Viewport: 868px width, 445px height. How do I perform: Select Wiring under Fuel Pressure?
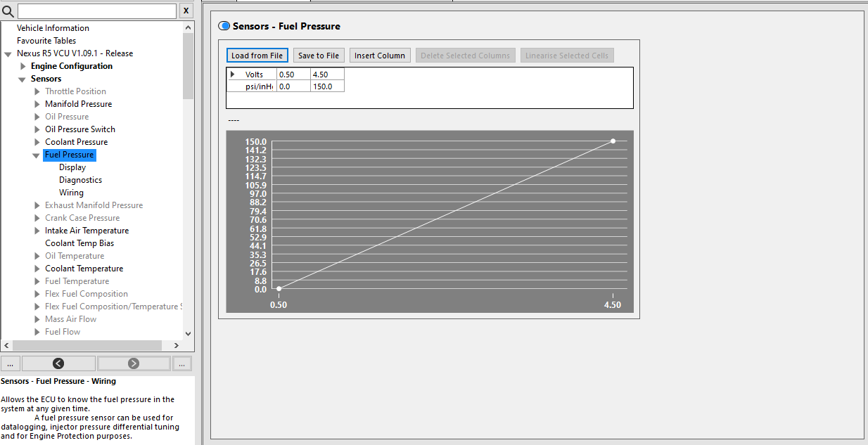71,193
